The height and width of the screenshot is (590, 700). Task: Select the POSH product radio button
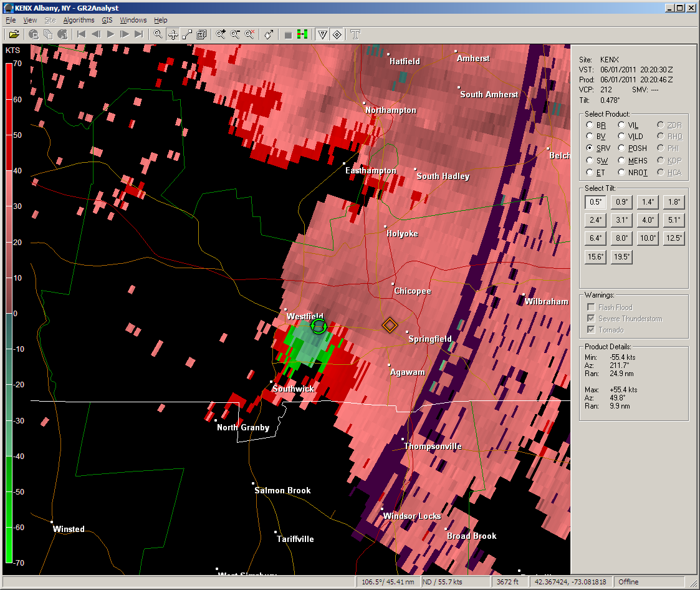pos(621,148)
